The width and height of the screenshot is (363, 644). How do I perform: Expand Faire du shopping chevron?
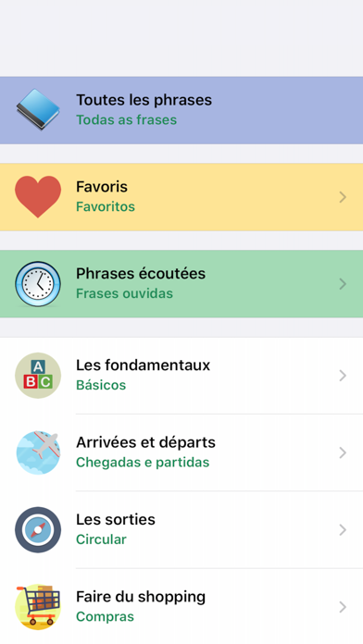343,607
